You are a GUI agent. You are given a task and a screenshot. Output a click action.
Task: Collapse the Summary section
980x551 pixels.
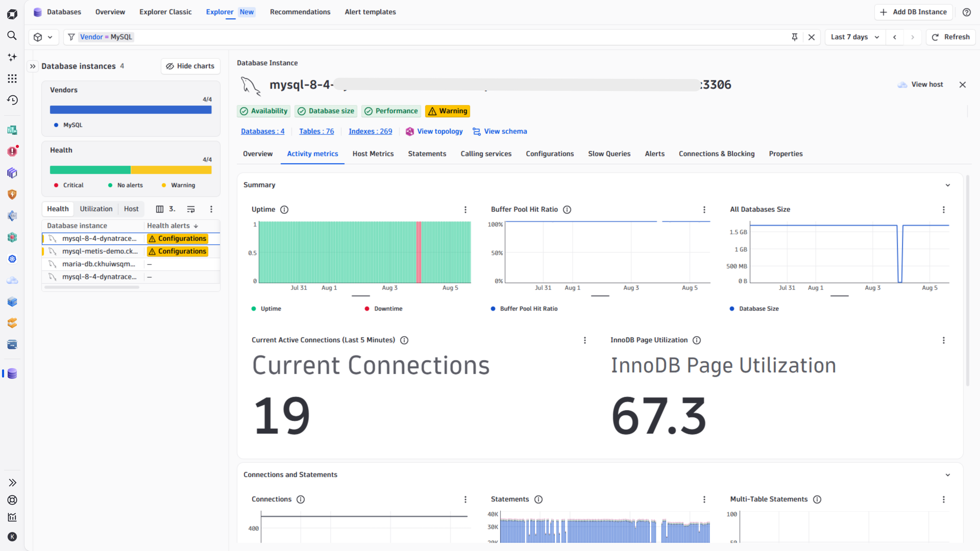pos(948,185)
